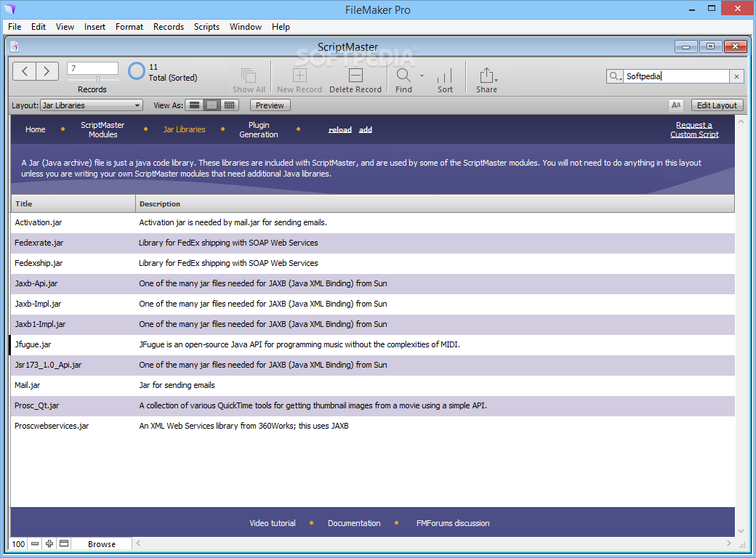756x558 pixels.
Task: Open Find with magnifier icon
Action: pos(403,75)
